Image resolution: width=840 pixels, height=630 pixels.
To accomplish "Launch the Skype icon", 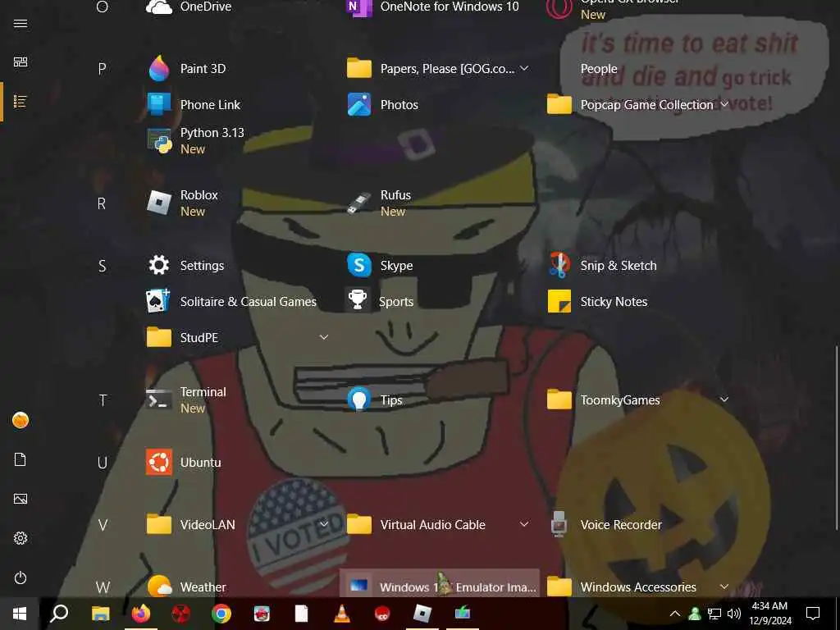I will (x=359, y=265).
